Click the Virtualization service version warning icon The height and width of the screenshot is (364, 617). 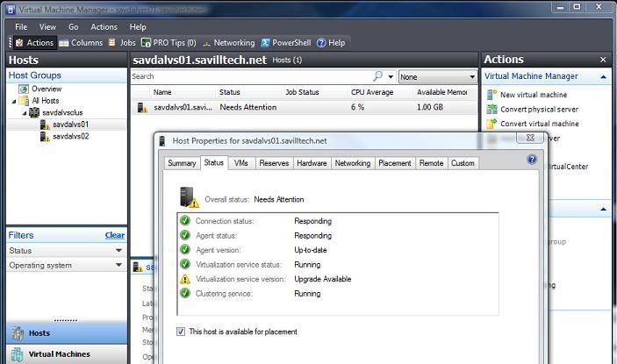pyautogui.click(x=185, y=279)
